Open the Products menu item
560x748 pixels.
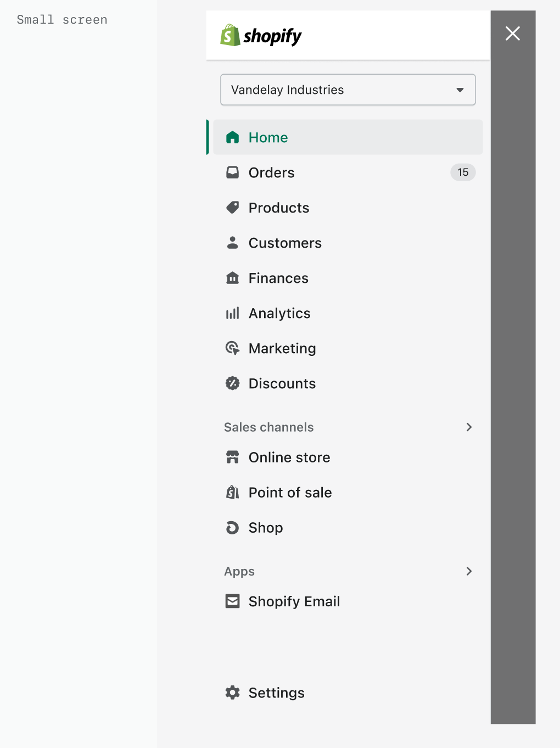348,208
